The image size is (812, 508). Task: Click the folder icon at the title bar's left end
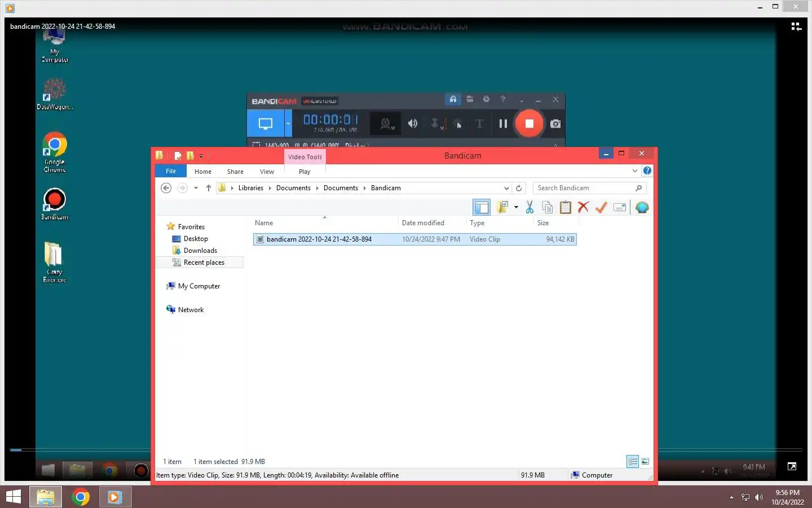tap(160, 155)
